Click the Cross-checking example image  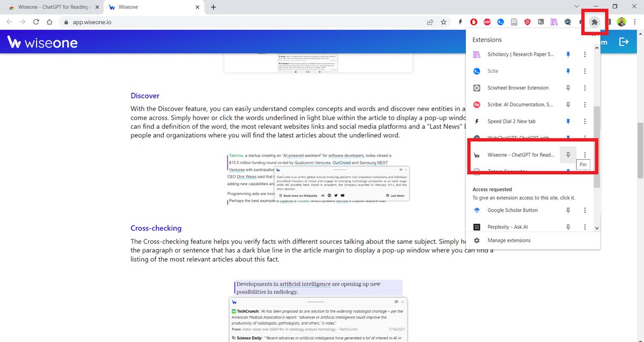(x=318, y=311)
